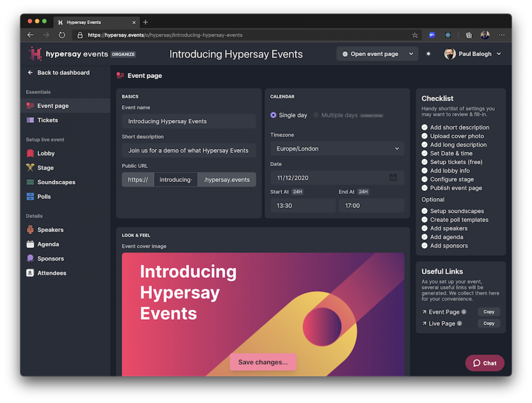532x403 pixels.
Task: Click the calendar icon in Date field
Action: pyautogui.click(x=393, y=177)
